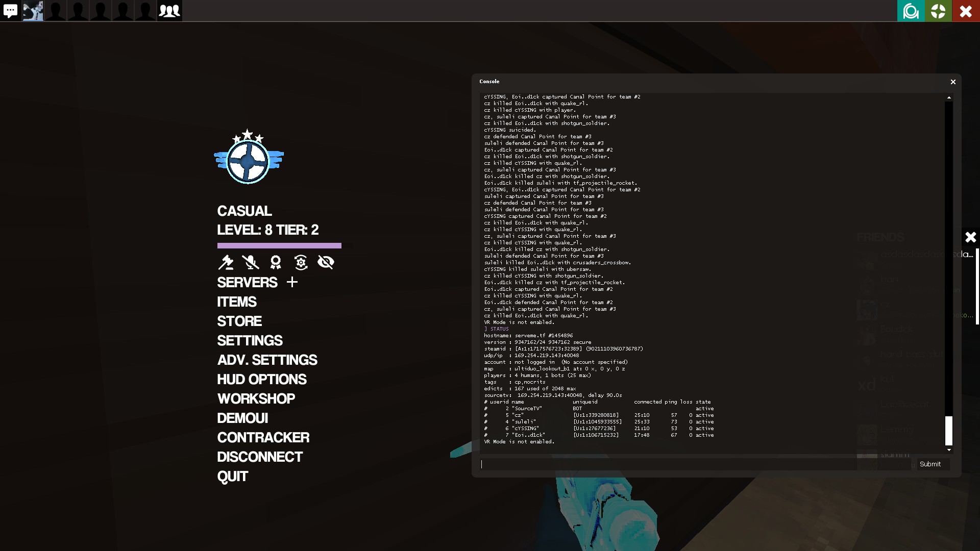This screenshot has height=551, width=980.
Task: Click the console Submit button
Action: [x=930, y=464]
